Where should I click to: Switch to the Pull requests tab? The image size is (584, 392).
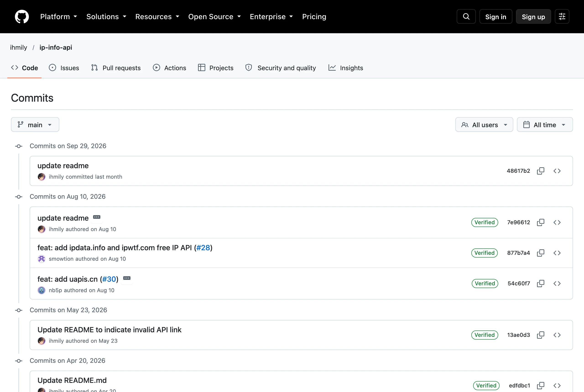point(116,68)
